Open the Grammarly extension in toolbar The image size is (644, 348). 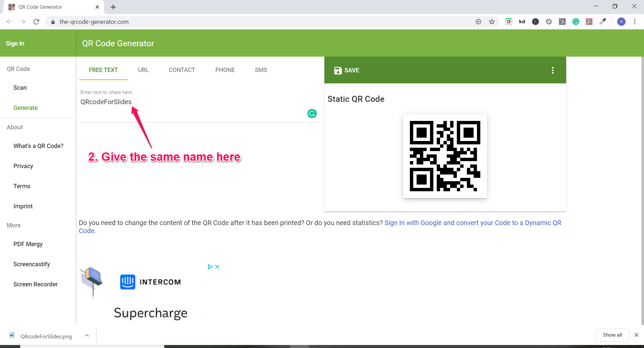click(x=576, y=22)
